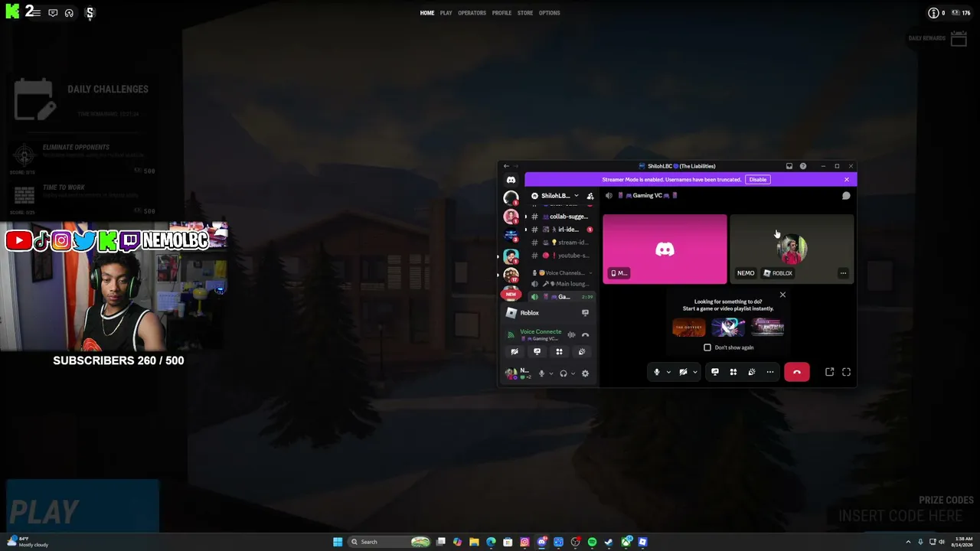
Task: Open input device arrow in user panel
Action: tap(551, 373)
